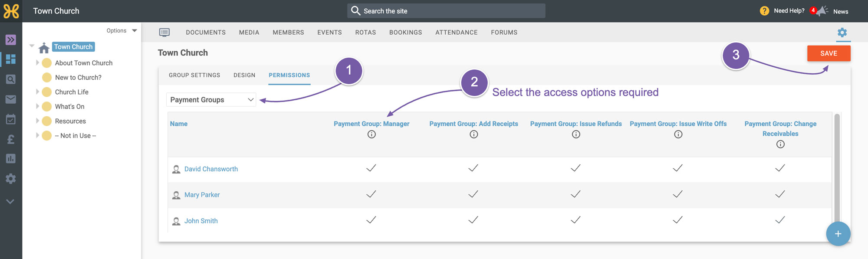Toggle Add Receipts permission for David Chansworth
This screenshot has height=259, width=868.
473,168
